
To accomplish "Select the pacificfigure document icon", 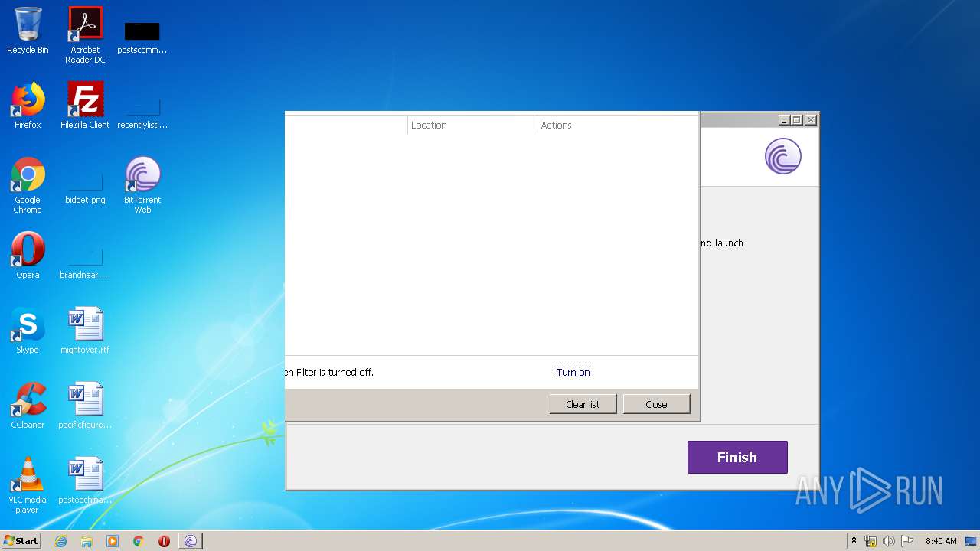I will point(85,406).
